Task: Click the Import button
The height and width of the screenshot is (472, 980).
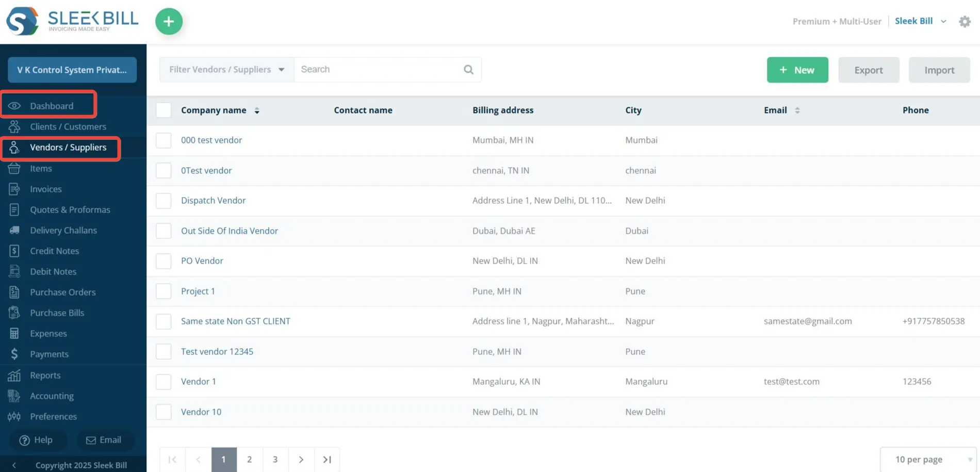Action: click(x=939, y=70)
